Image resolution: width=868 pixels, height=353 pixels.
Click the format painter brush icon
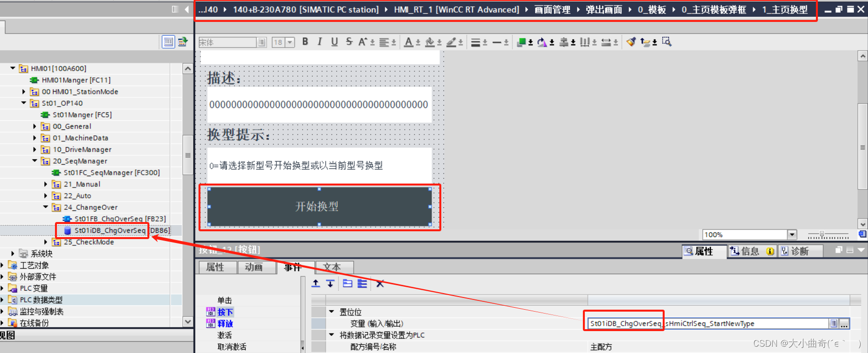[x=631, y=42]
